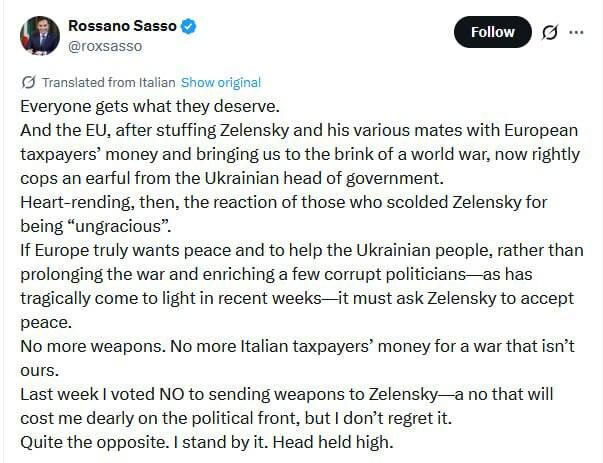Open the @roxsasso handle link
Viewport: 603px width, 463px height.
pyautogui.click(x=105, y=46)
